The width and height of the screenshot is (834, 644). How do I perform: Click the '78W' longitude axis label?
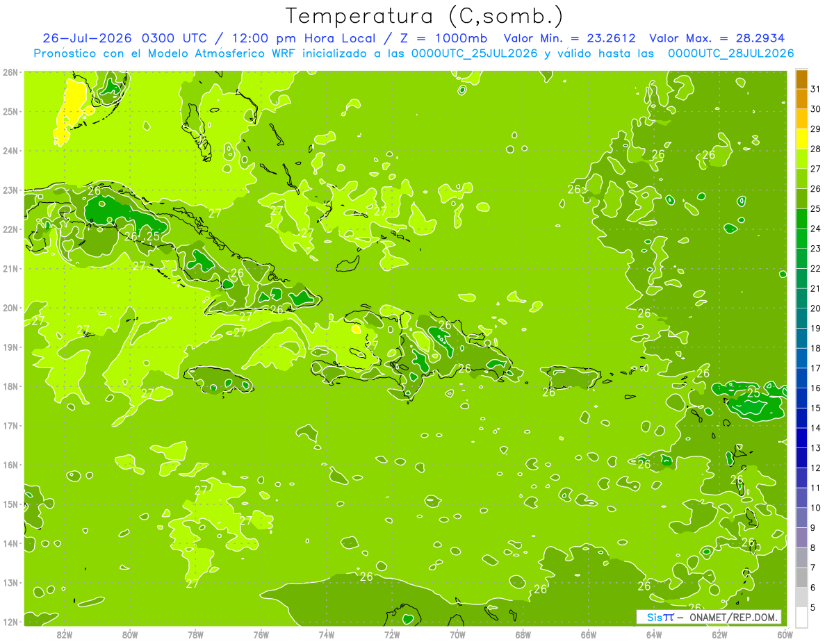click(x=196, y=634)
